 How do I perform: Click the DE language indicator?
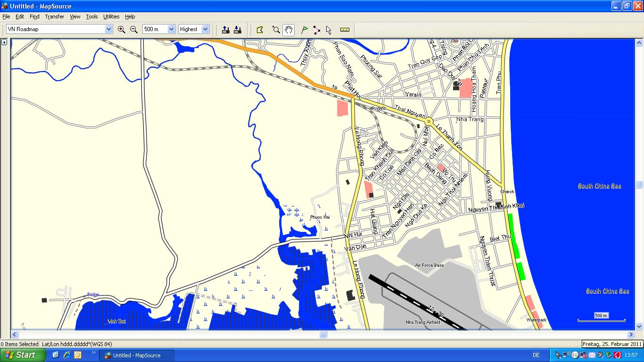tap(536, 355)
